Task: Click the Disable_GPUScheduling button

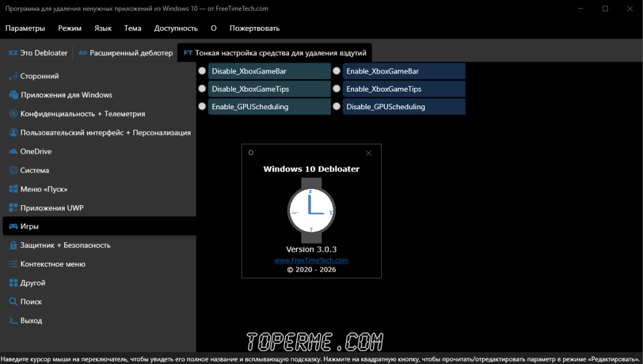Action: (x=404, y=107)
